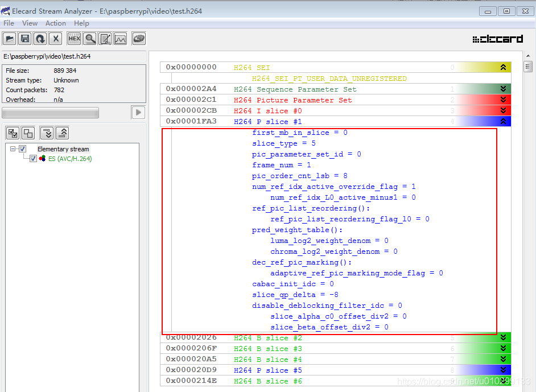The height and width of the screenshot is (392, 536).
Task: Click the uncheck-all streams icon
Action: (28, 133)
